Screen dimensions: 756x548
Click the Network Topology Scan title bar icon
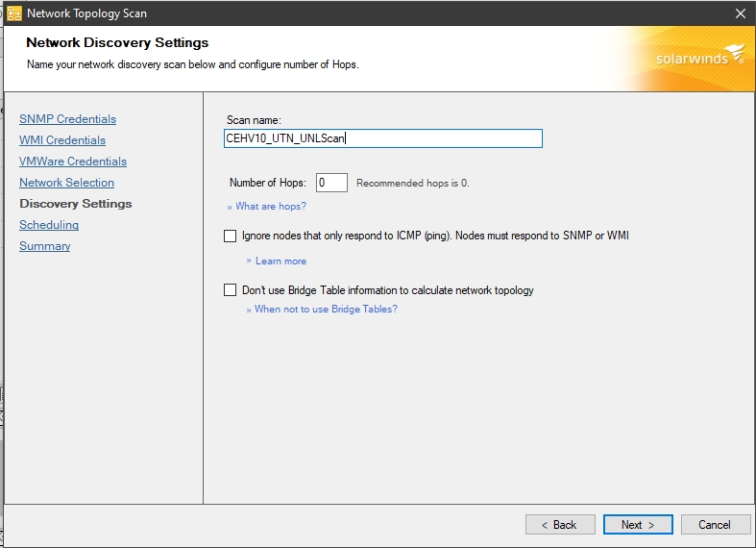click(x=14, y=13)
